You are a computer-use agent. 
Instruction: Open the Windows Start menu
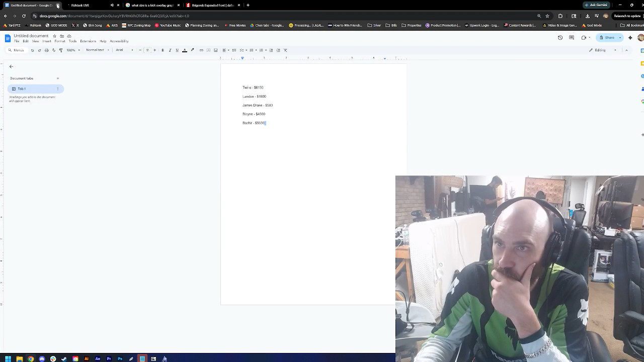coord(8,359)
